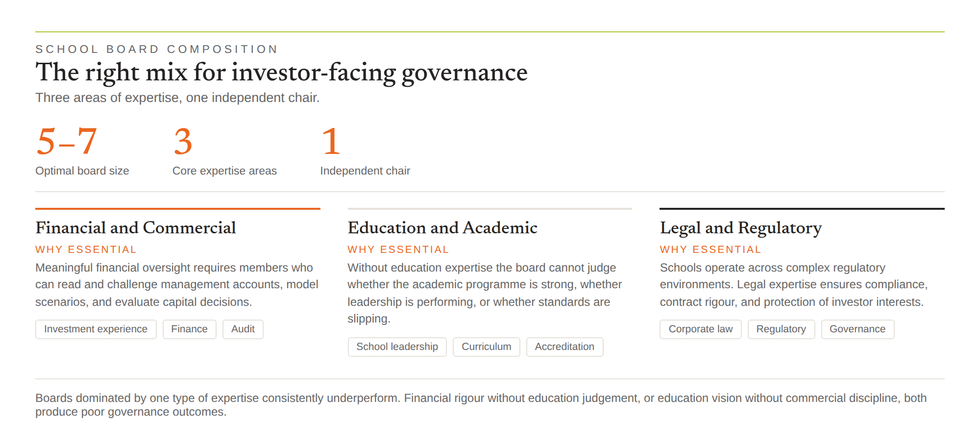Click the main title about investor-facing governance
This screenshot has height=448, width=980.
point(281,73)
